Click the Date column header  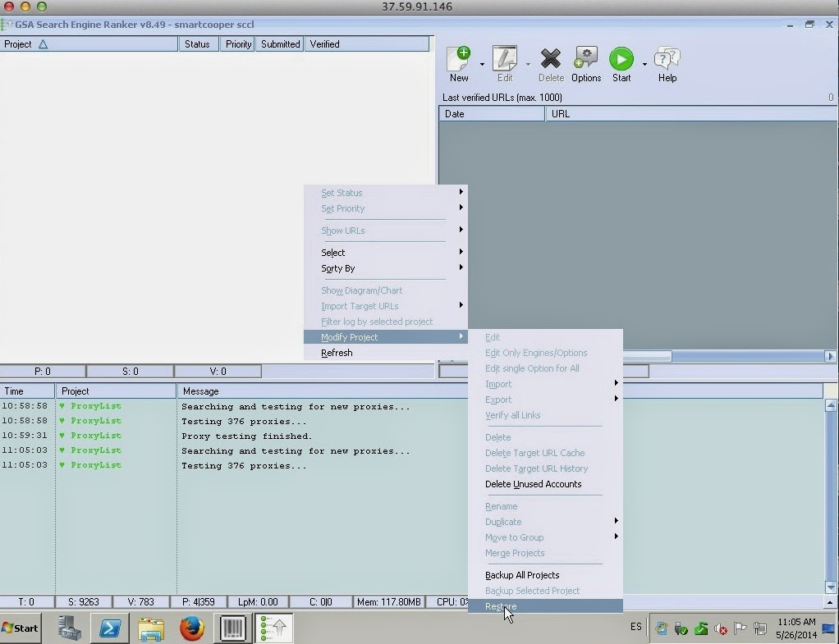coord(492,114)
